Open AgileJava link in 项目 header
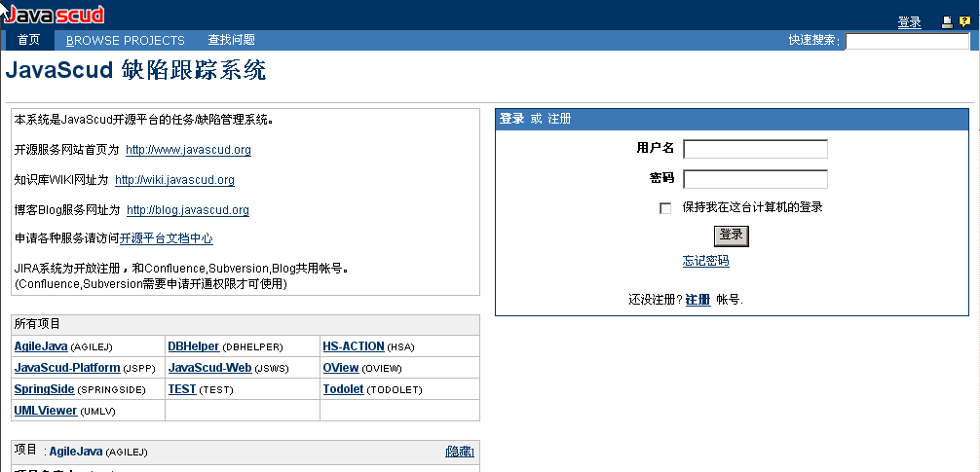The width and height of the screenshot is (980, 472). tap(76, 451)
